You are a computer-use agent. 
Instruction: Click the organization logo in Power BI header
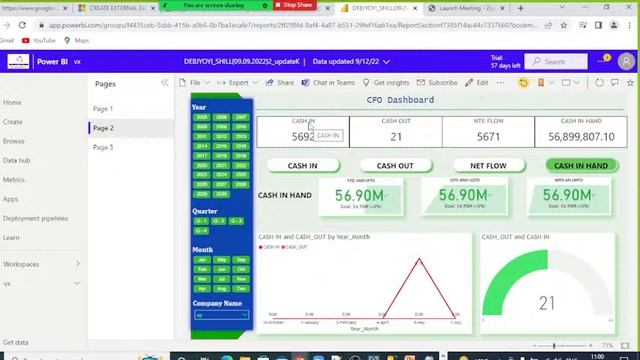tap(18, 62)
